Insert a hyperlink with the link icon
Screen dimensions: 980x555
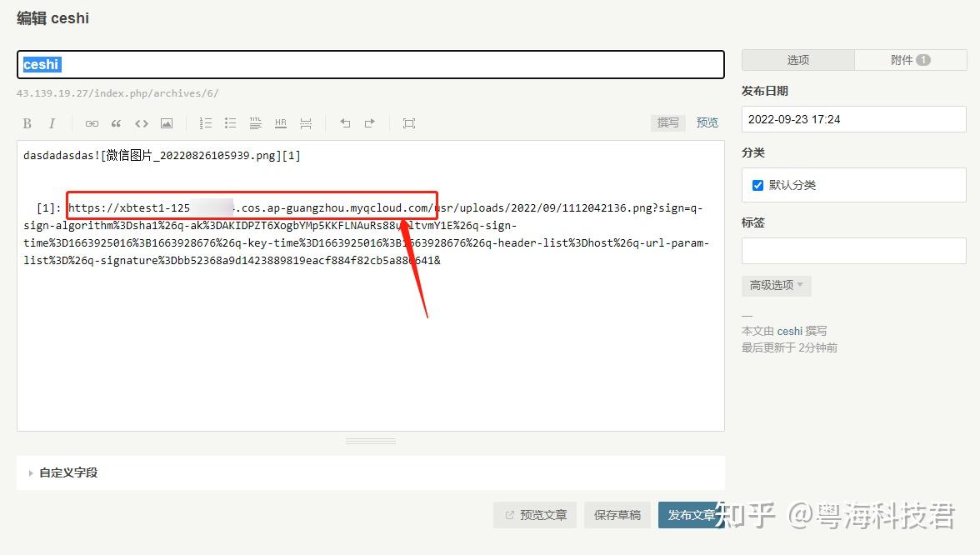point(92,123)
